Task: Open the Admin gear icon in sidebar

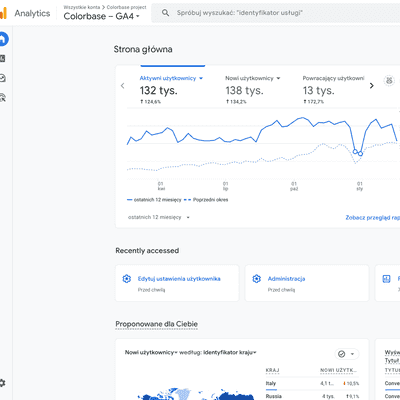Action: [x=2, y=383]
